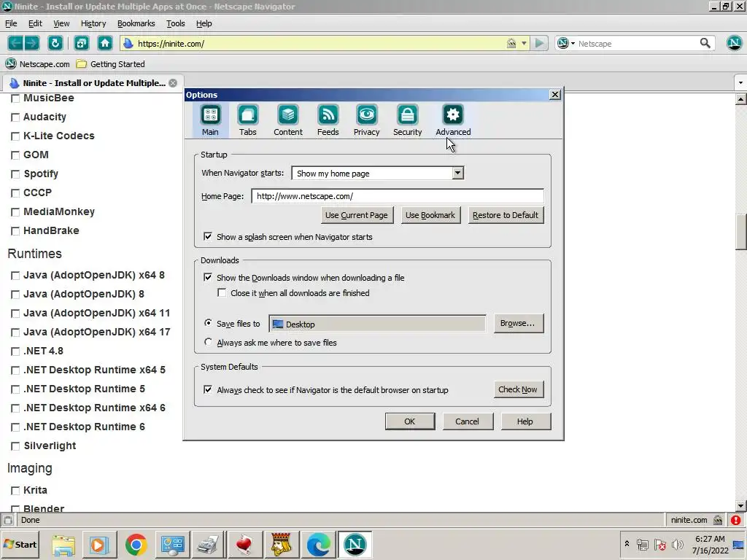This screenshot has height=560, width=747.
Task: Click the page scrollbar down arrow
Action: point(741,506)
